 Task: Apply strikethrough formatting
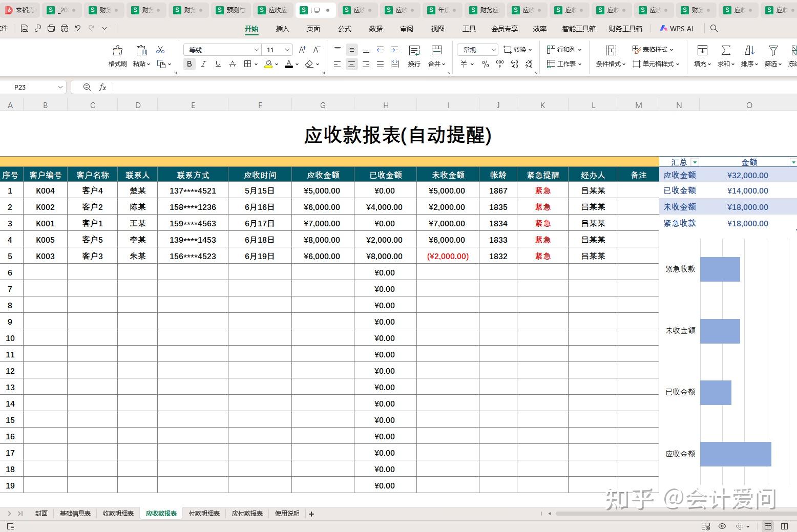(x=233, y=64)
